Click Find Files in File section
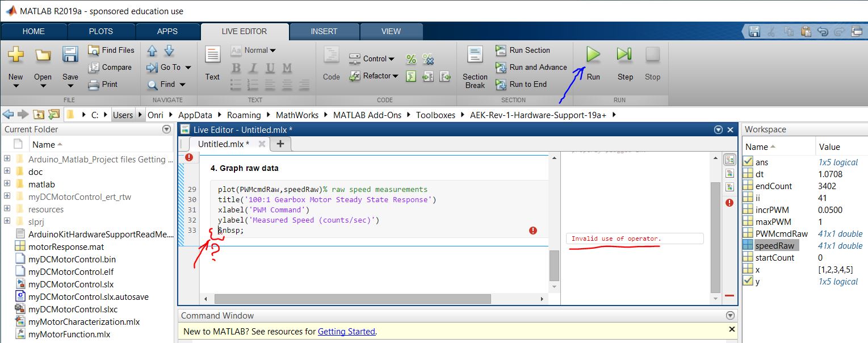 111,50
